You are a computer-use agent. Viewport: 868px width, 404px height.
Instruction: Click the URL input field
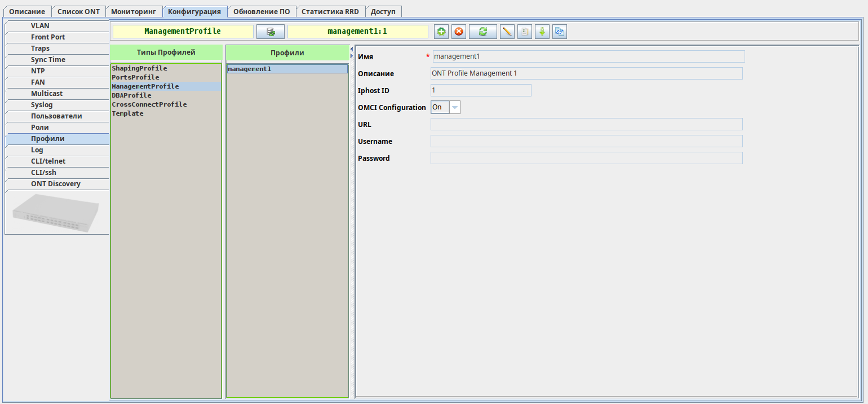pos(586,124)
